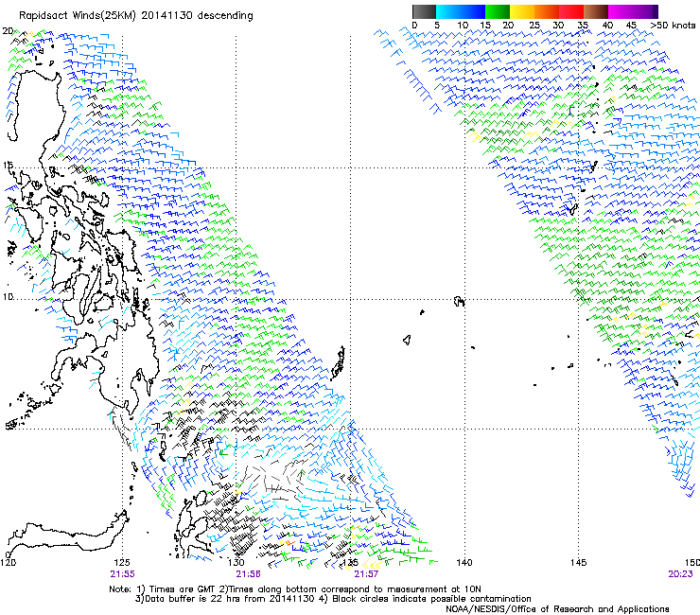Viewport: 700px width, 615px height.
Task: Click the longitude label '130' on bottom axis
Action: tap(236, 562)
